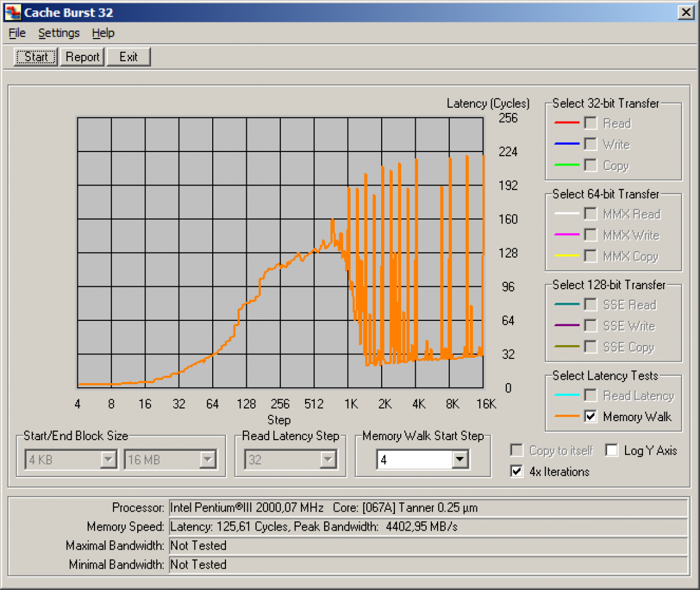
Task: Click the Cache Burst 32 title bar icon
Action: [13, 12]
